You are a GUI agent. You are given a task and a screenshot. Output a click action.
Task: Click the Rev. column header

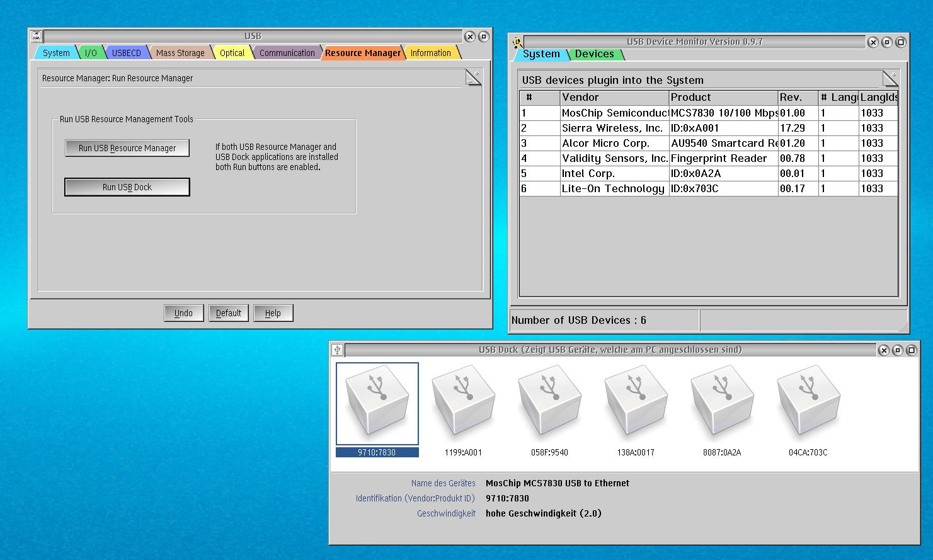coord(798,98)
